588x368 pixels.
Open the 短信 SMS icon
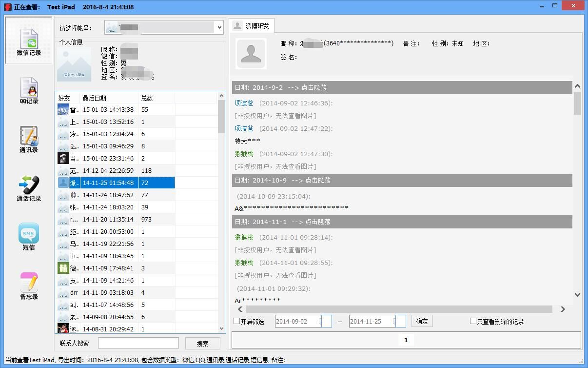click(x=29, y=236)
